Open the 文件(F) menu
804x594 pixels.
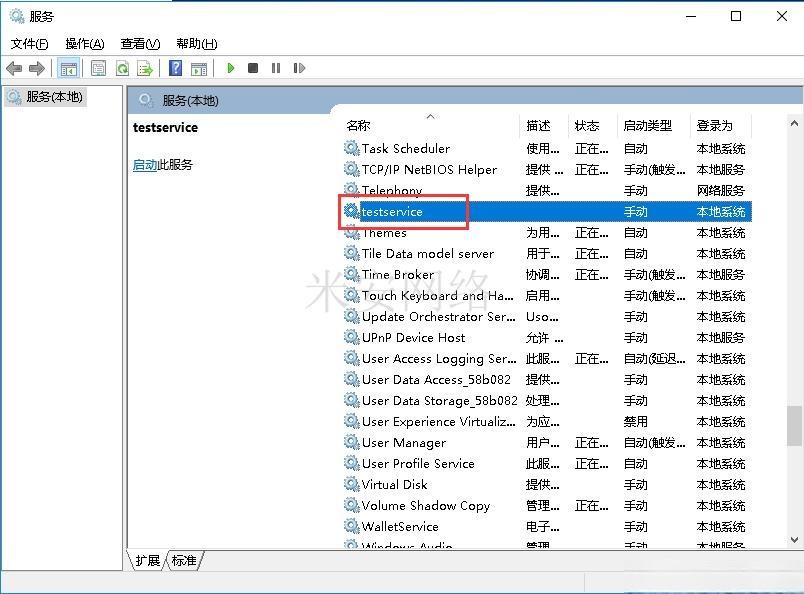[x=30, y=44]
